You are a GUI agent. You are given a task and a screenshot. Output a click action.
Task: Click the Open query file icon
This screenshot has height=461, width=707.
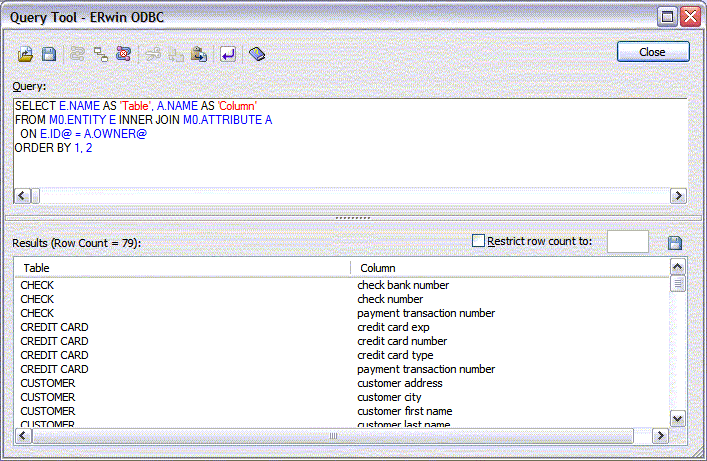26,54
